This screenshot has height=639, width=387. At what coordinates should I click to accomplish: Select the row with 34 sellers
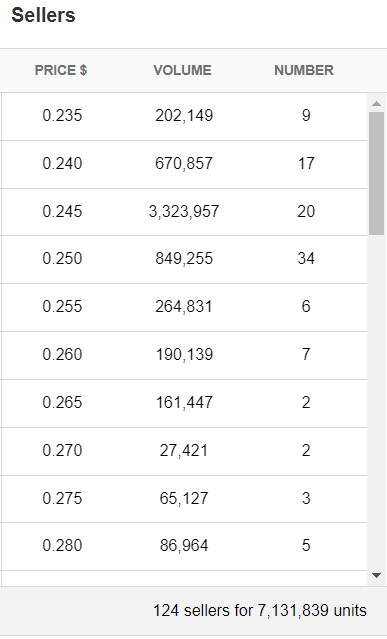tap(184, 259)
